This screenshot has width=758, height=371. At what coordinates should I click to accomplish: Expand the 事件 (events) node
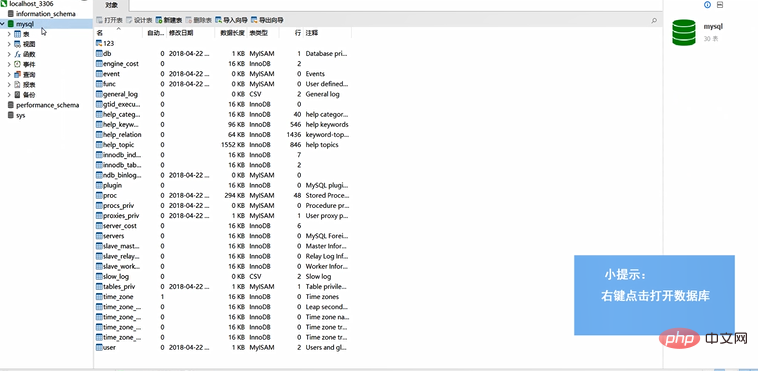click(9, 64)
